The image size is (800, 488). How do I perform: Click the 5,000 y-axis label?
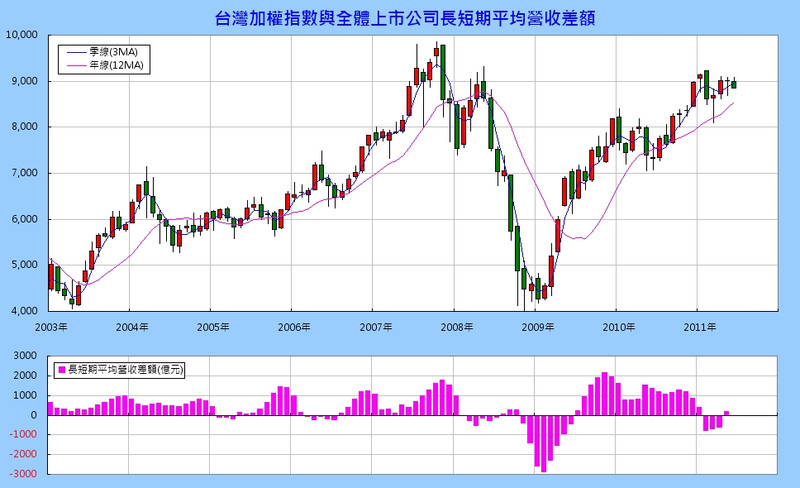click(x=25, y=264)
